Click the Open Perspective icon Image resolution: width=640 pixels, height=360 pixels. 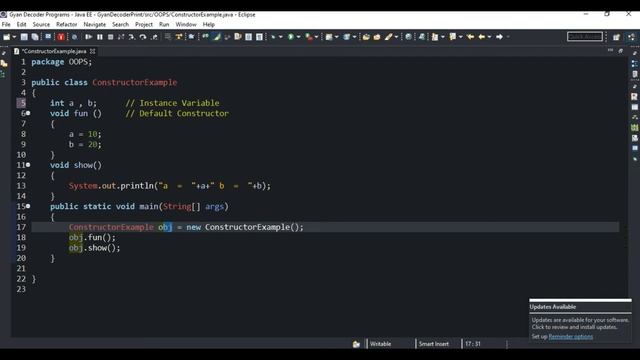click(616, 37)
